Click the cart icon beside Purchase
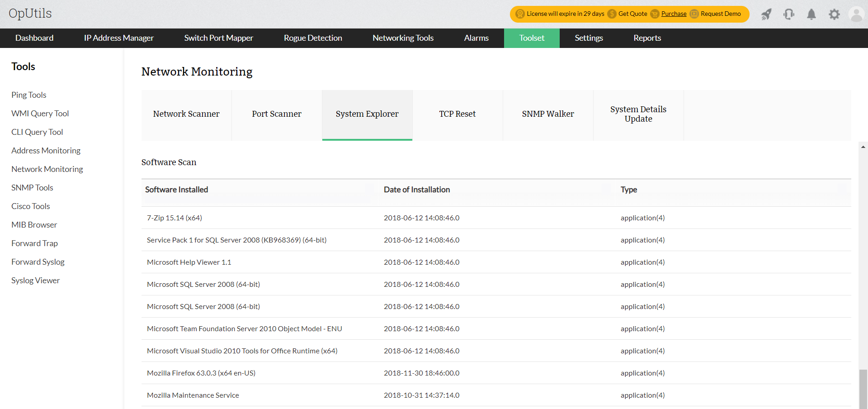The image size is (868, 409). click(x=655, y=14)
